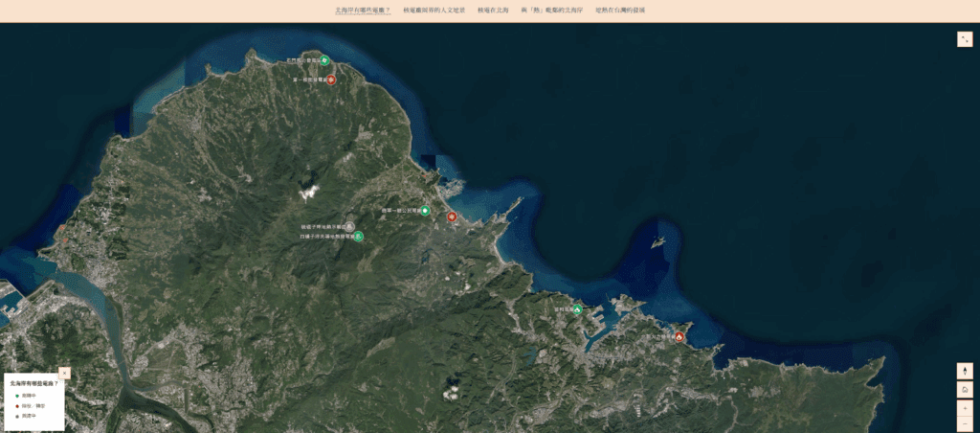Screen dimensions: 980x433
Task: Zoom in on the map
Action: pyautogui.click(x=965, y=407)
